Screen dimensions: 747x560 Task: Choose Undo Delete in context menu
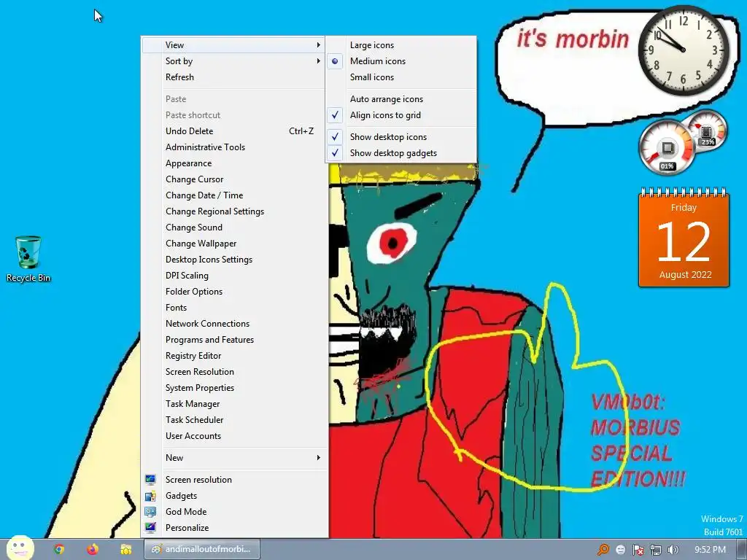click(233, 131)
